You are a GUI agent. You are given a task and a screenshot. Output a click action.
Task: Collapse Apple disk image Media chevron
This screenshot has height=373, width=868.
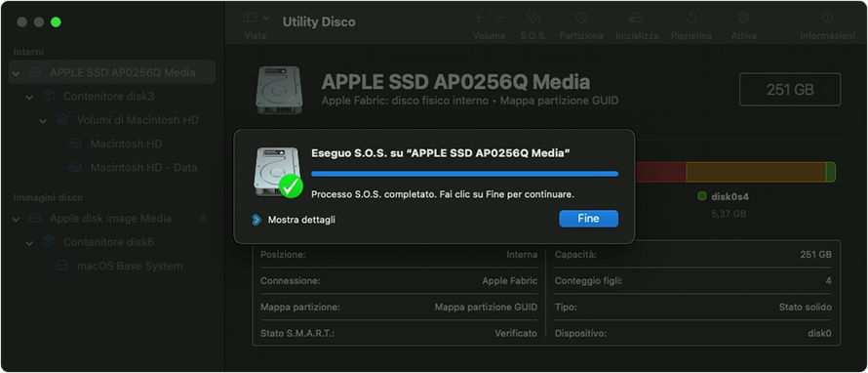(16, 219)
